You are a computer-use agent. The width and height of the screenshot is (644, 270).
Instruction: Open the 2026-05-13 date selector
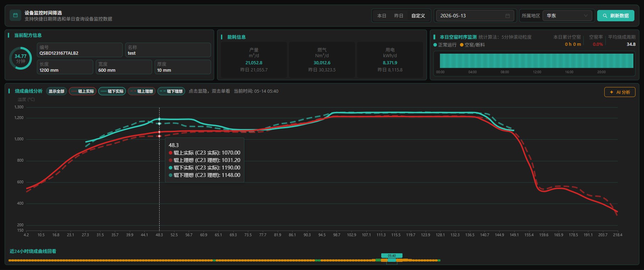point(475,16)
